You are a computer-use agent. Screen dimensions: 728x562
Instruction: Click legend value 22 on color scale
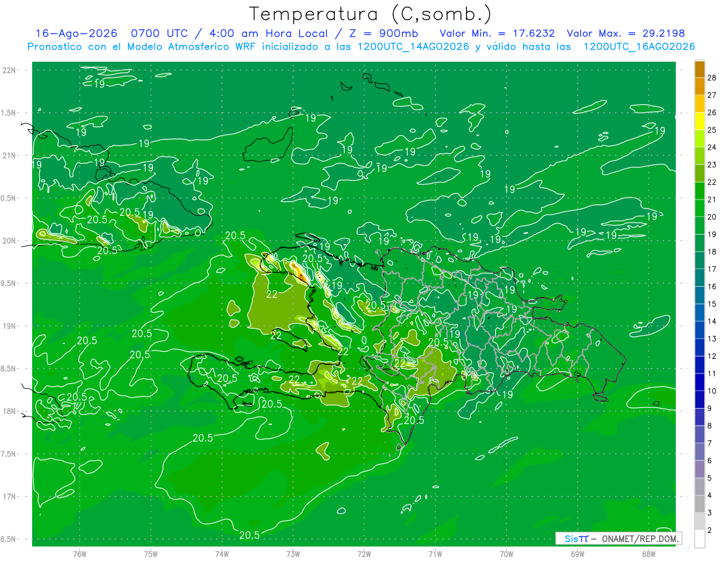pos(712,182)
